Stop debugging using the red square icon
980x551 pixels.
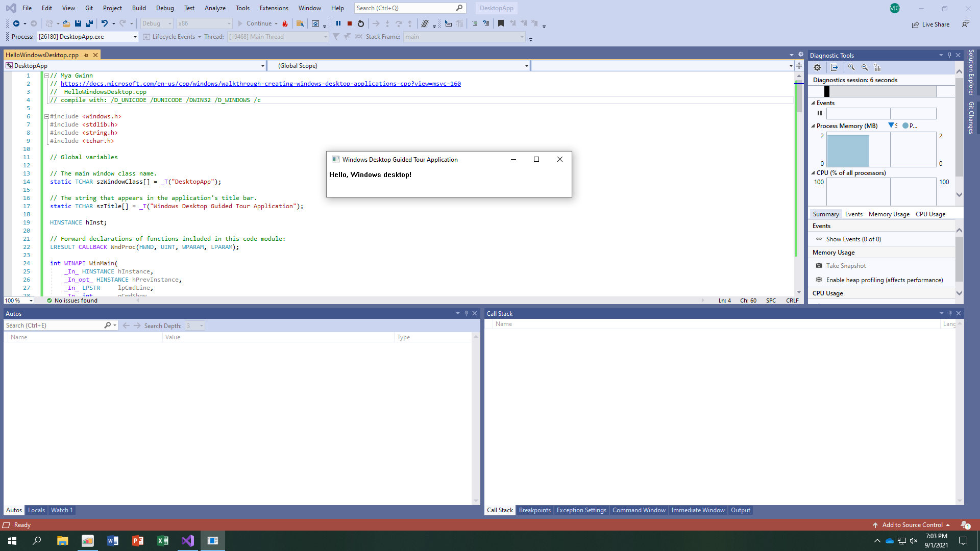[350, 23]
